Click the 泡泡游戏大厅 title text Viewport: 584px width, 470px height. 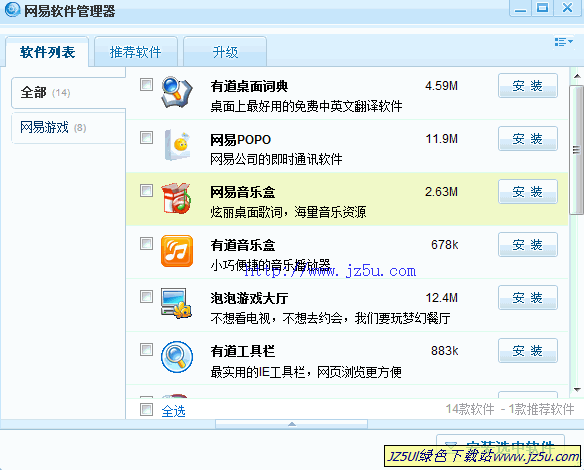tap(249, 298)
